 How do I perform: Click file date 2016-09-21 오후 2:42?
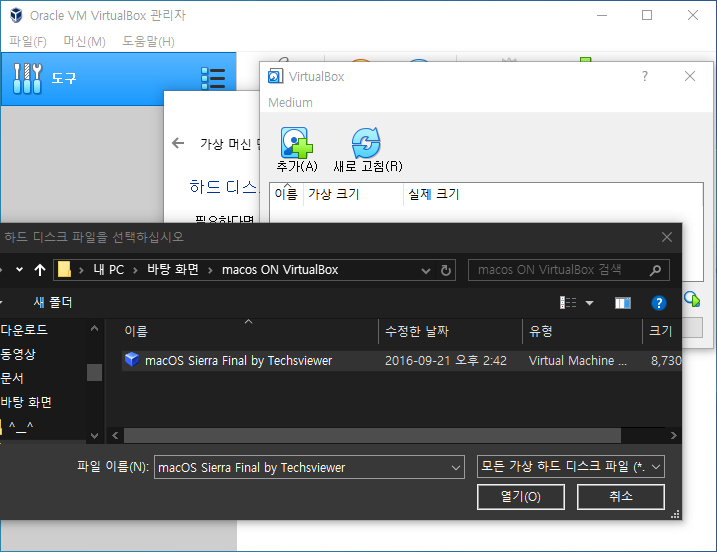(x=445, y=361)
